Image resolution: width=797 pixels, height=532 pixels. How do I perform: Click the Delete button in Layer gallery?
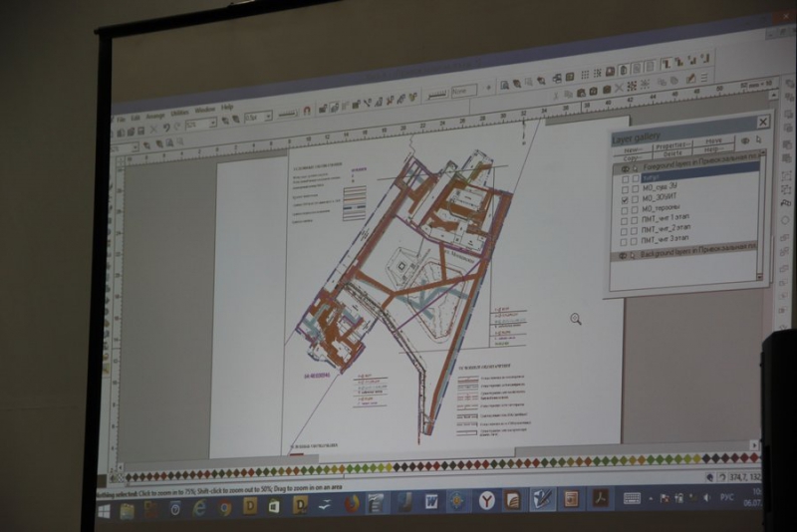point(672,154)
